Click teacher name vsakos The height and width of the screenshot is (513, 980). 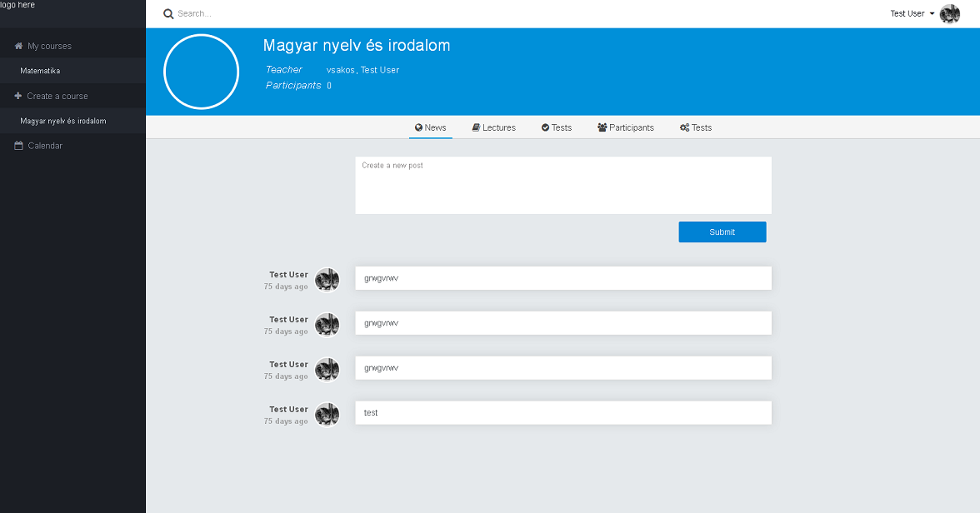[341, 70]
